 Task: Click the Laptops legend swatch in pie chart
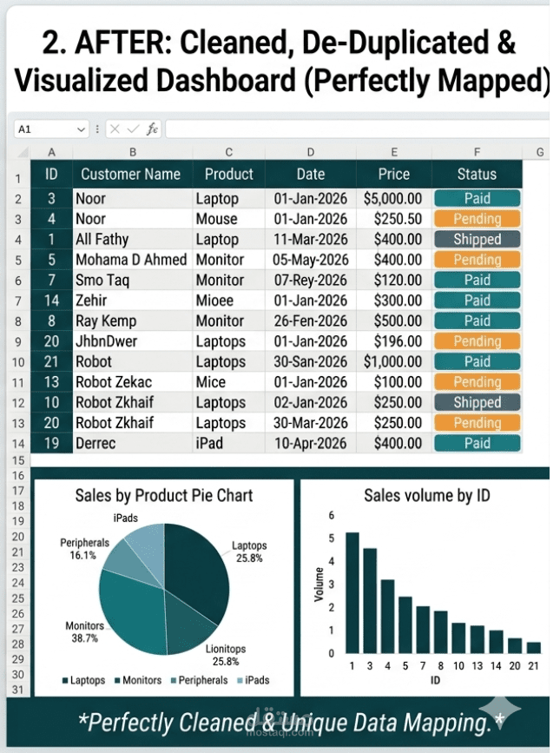(65, 681)
